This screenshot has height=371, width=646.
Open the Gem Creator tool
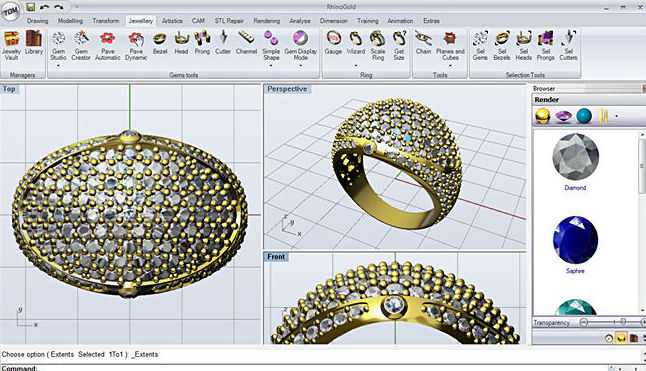pos(81,46)
